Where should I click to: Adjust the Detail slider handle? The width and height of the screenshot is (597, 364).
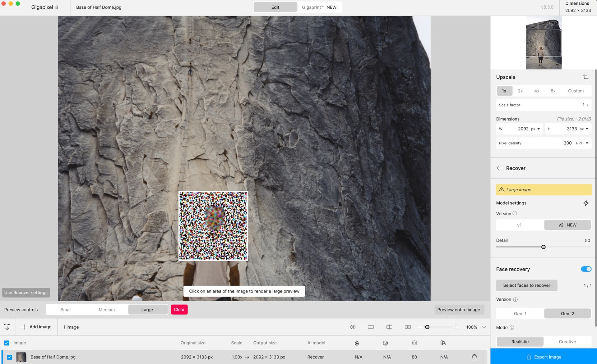pyautogui.click(x=543, y=247)
